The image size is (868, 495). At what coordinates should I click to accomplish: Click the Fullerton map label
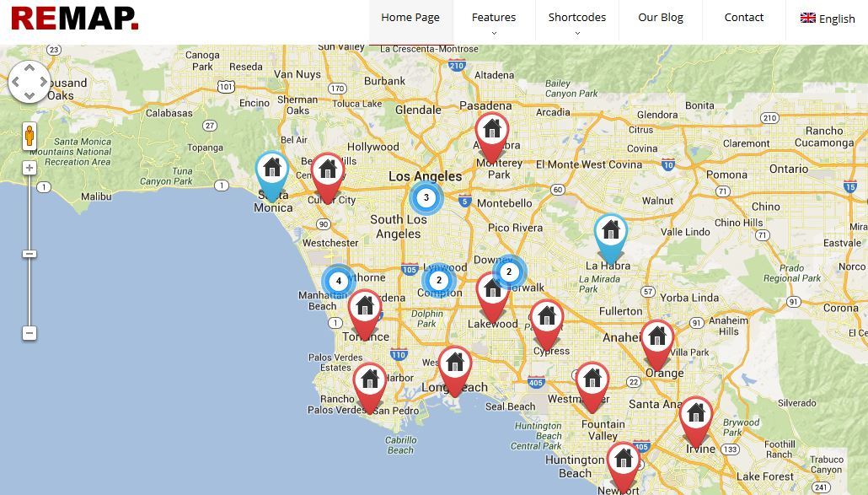pos(620,311)
